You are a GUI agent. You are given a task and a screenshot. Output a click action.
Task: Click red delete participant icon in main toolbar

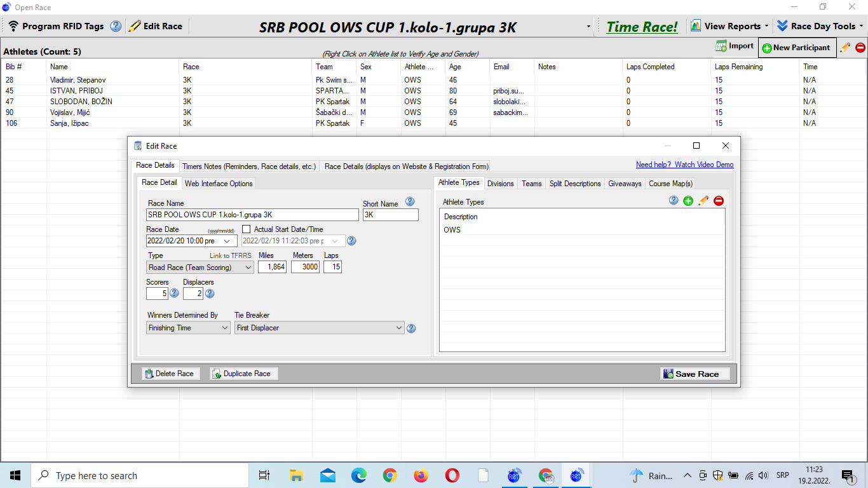[x=860, y=48]
